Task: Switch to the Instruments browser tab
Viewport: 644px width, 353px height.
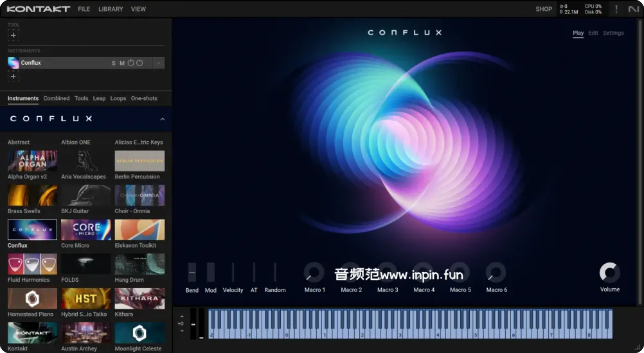Action: (x=23, y=98)
